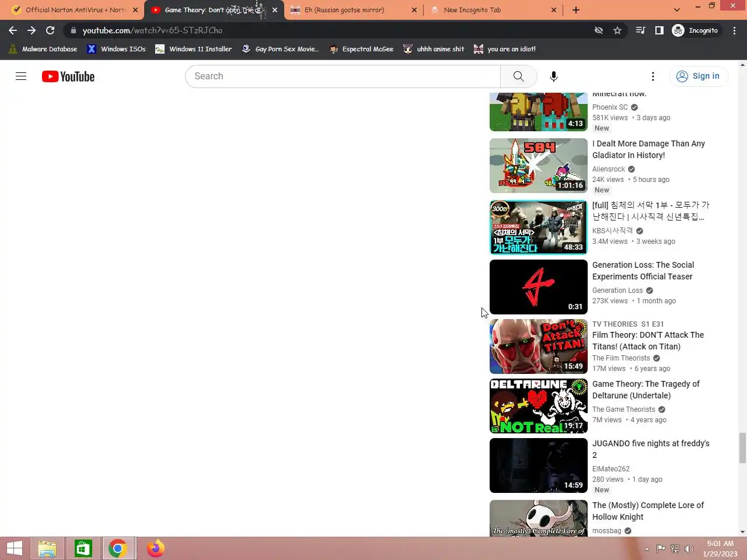Open the you are an idiot! bookmark
Image resolution: width=747 pixels, height=560 pixels.
(505, 49)
